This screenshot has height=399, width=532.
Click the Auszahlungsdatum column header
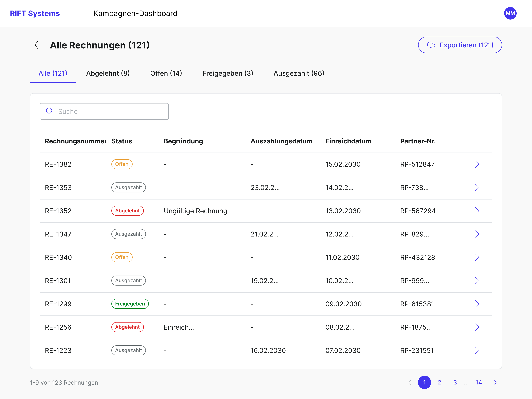click(281, 141)
